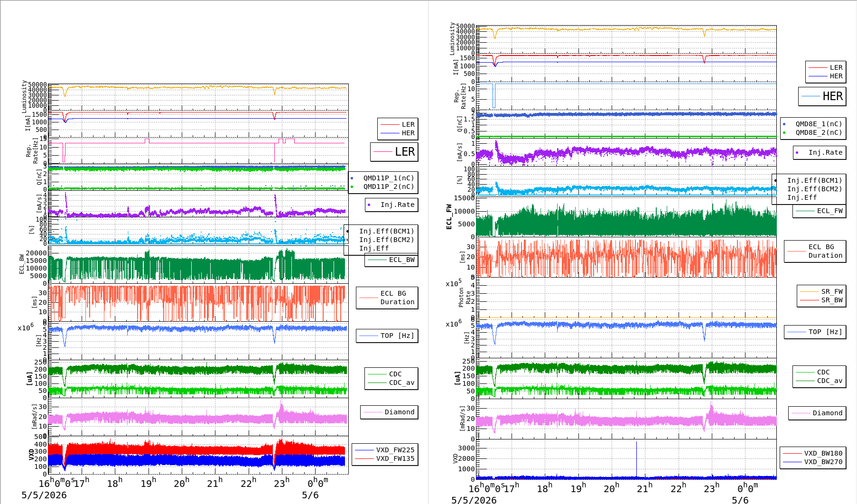Image resolution: width=857 pixels, height=504 pixels.
Task: Click the 22h time tick on HER panel axis
Action: (678, 488)
